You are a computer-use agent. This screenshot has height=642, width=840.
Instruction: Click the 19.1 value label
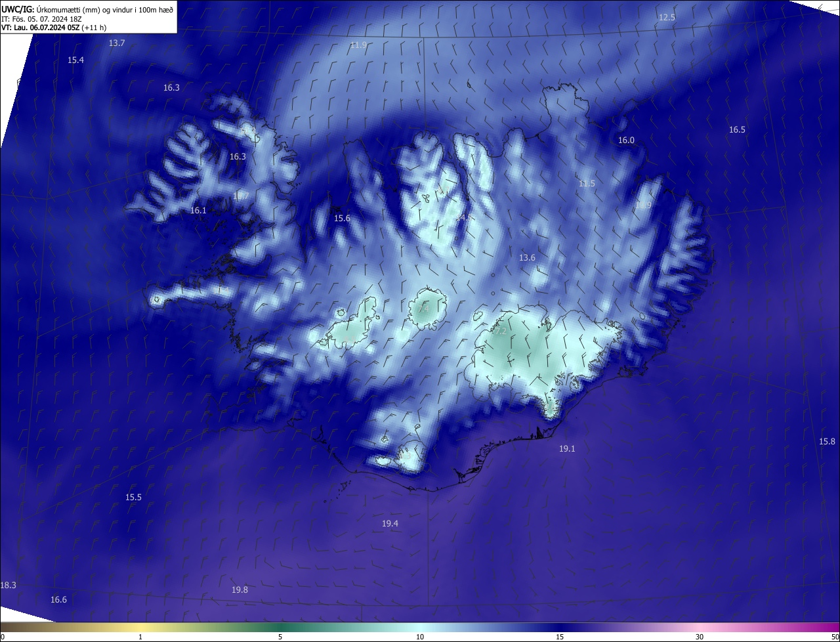point(567,449)
